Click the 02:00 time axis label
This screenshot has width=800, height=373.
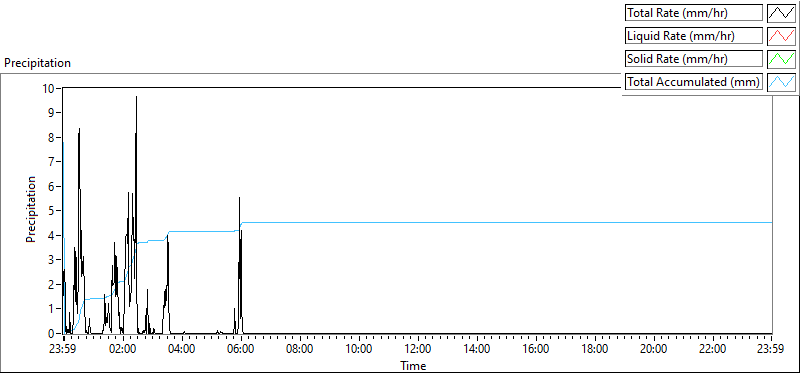coord(123,350)
